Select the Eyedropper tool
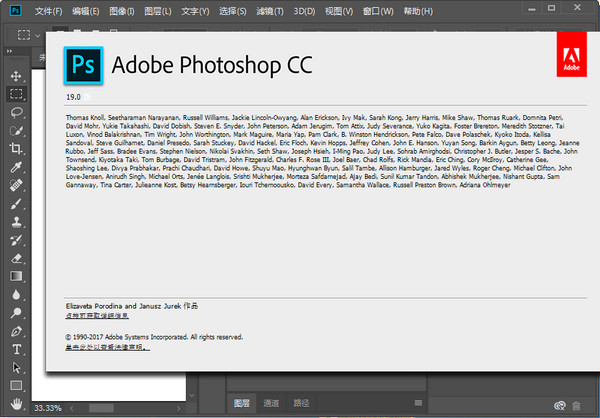The image size is (600, 418). point(16,167)
